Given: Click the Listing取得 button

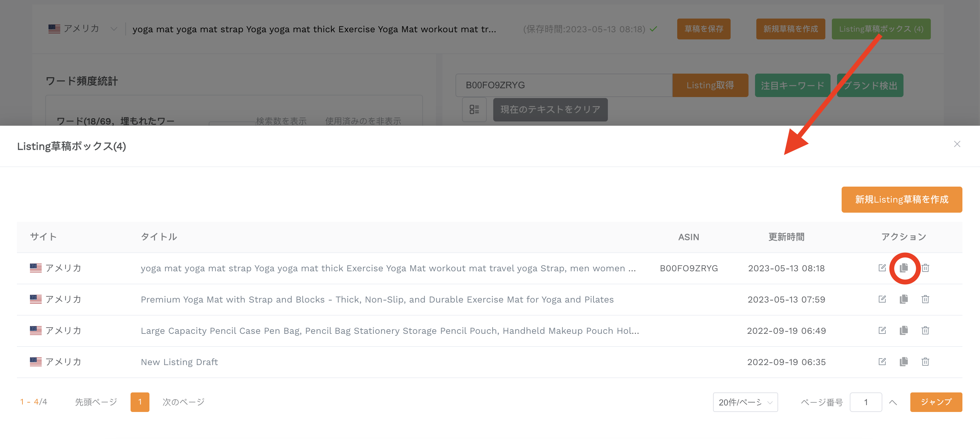Looking at the screenshot, I should 710,85.
